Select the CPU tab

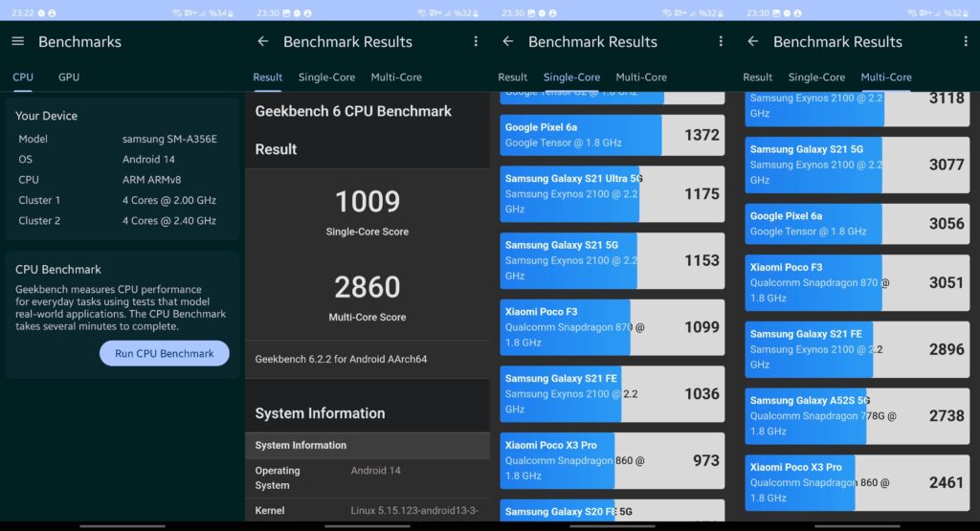tap(22, 77)
